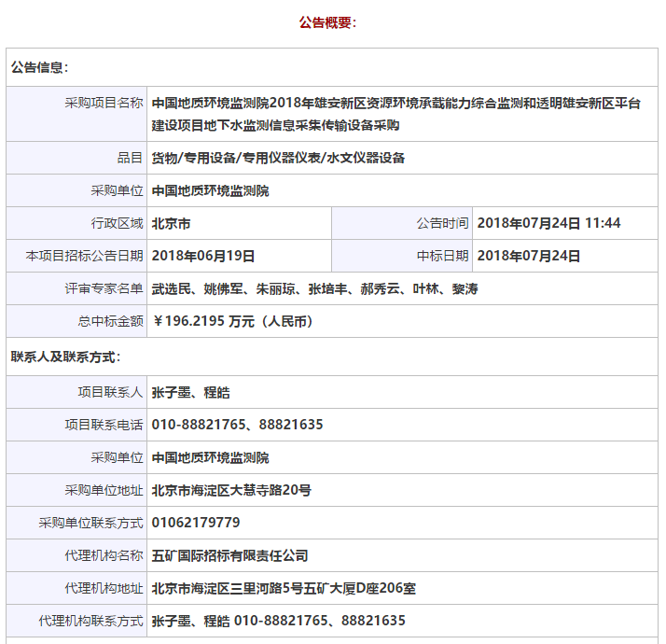Select the address "北京市海淀区大慧寺路20号"

click(x=231, y=490)
